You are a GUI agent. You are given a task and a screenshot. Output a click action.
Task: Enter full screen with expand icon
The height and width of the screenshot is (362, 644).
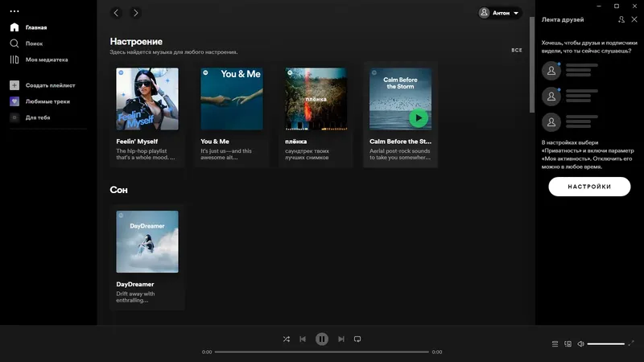point(631,343)
